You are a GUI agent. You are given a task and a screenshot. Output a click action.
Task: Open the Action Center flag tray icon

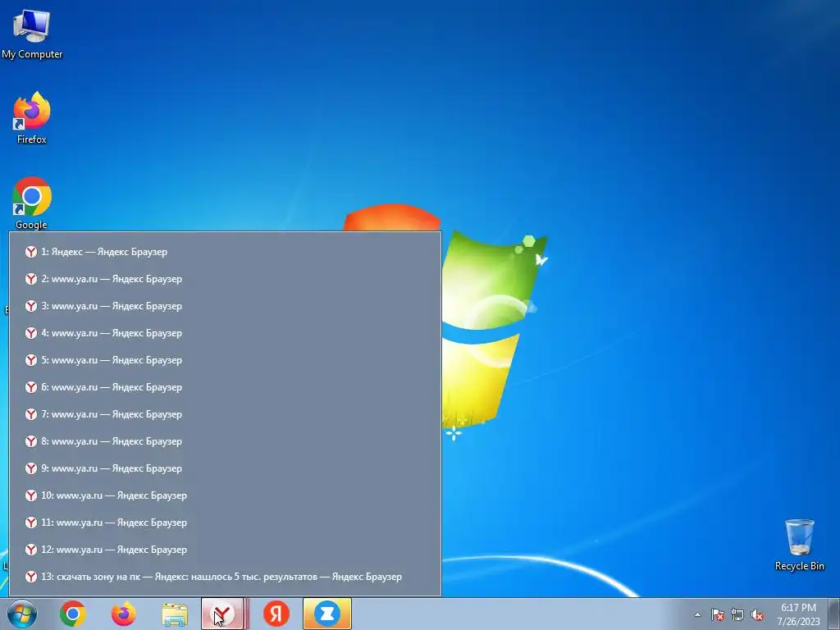(718, 614)
